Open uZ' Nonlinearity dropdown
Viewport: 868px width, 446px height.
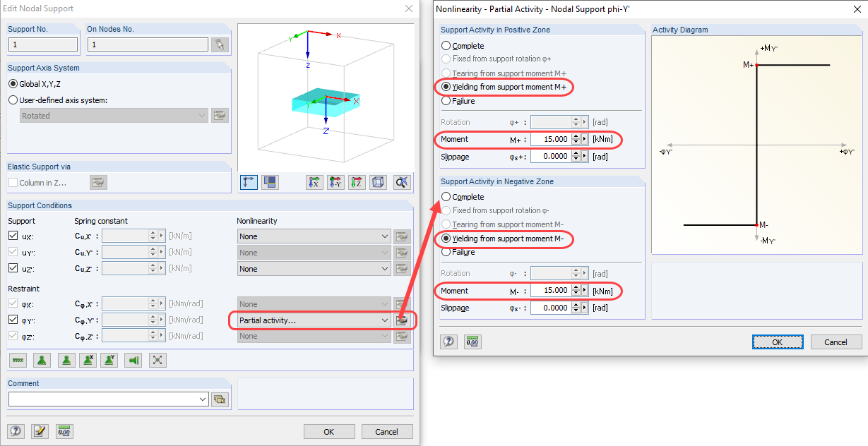coord(314,268)
